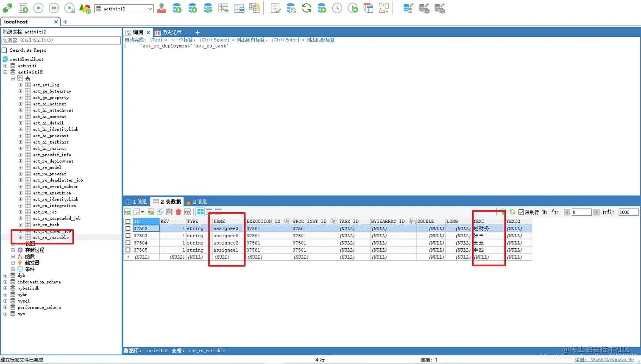
Task: Click the green refresh icon beside 限制行
Action: [x=512, y=212]
